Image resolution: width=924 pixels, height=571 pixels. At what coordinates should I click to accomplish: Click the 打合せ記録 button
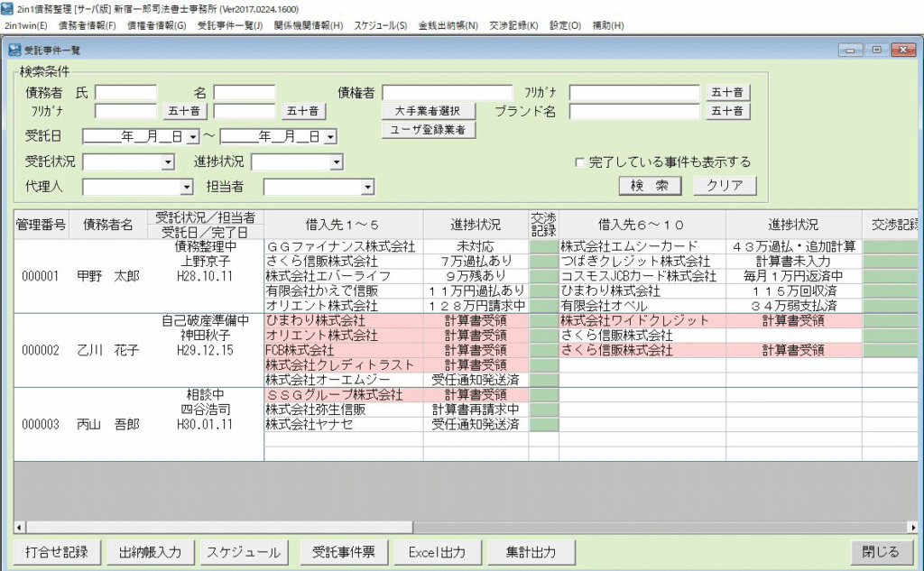[x=57, y=552]
